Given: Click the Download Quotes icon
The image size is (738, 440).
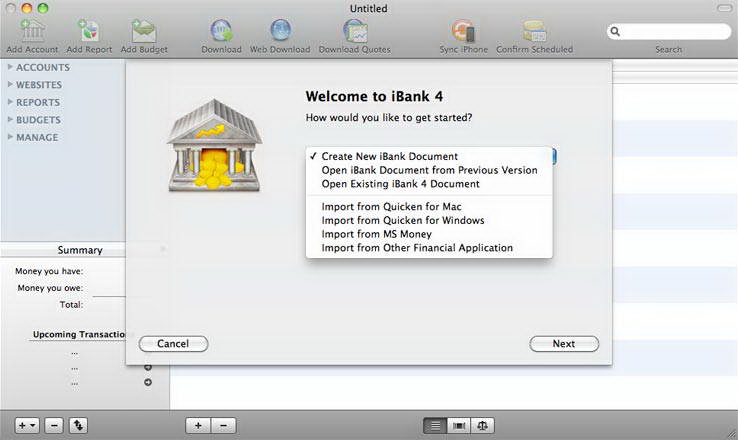Looking at the screenshot, I should coord(355,31).
